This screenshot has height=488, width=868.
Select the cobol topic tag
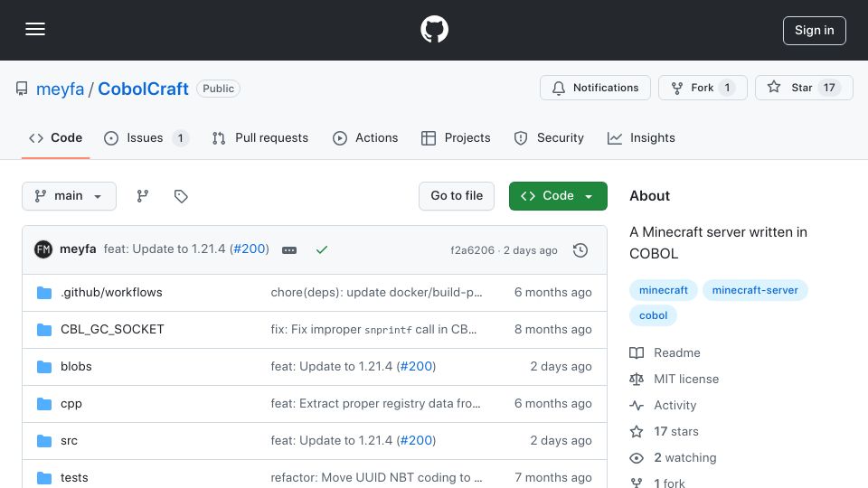pyautogui.click(x=653, y=315)
